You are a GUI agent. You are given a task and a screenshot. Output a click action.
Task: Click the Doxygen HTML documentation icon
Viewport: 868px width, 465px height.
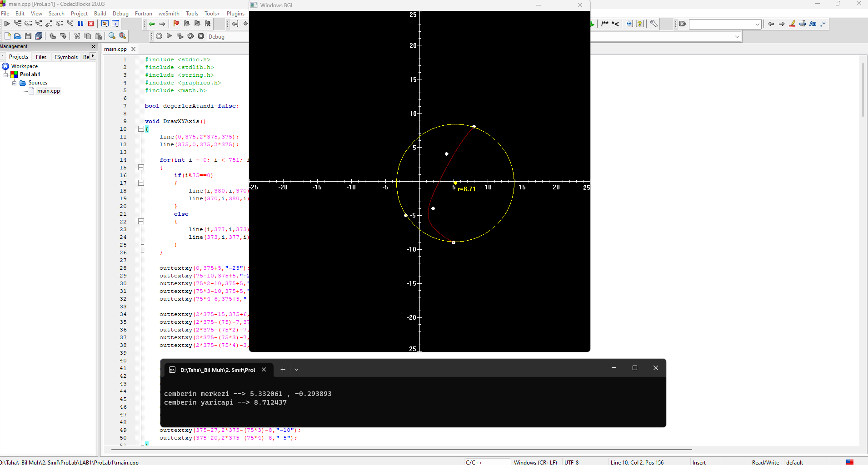629,24
